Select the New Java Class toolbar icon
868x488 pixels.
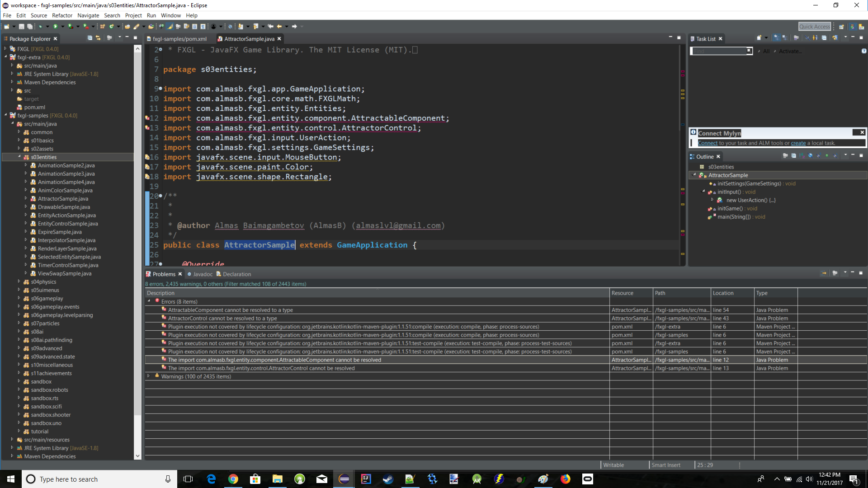point(112,26)
